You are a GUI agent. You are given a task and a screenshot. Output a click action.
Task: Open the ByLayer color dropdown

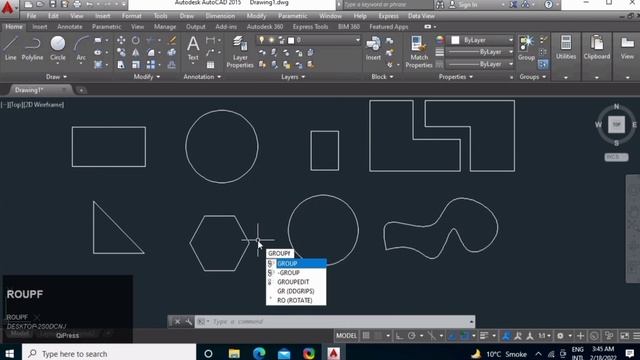[x=510, y=40]
